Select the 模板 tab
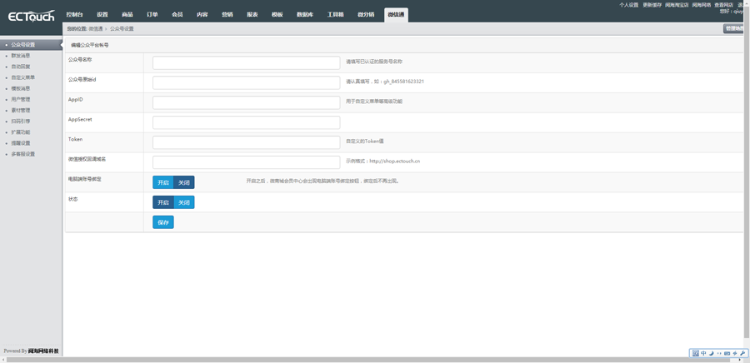Viewport: 750px width, 363px height. pyautogui.click(x=277, y=15)
